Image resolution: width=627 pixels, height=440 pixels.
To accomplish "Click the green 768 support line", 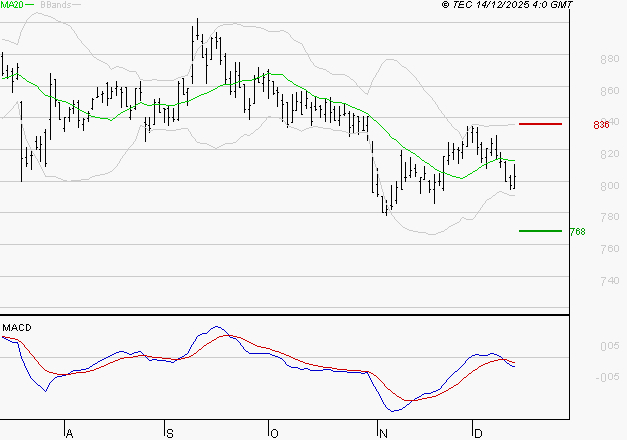I will (x=540, y=231).
